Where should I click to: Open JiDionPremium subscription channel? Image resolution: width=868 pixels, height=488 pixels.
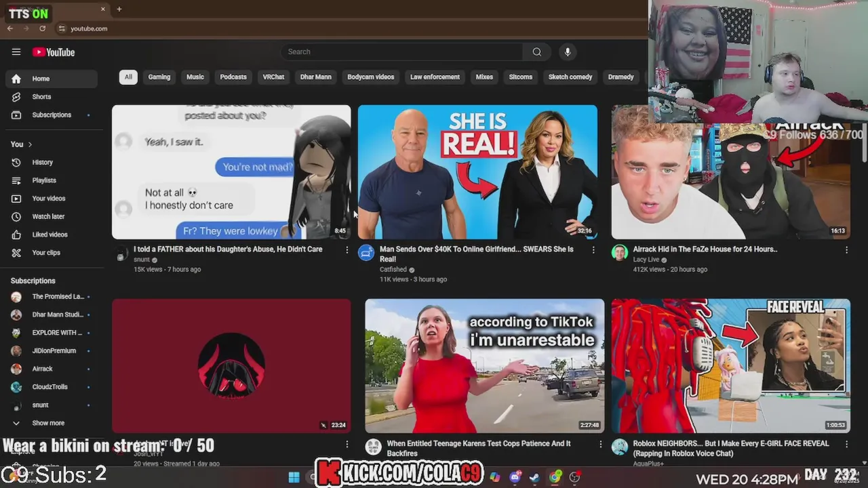pos(52,351)
